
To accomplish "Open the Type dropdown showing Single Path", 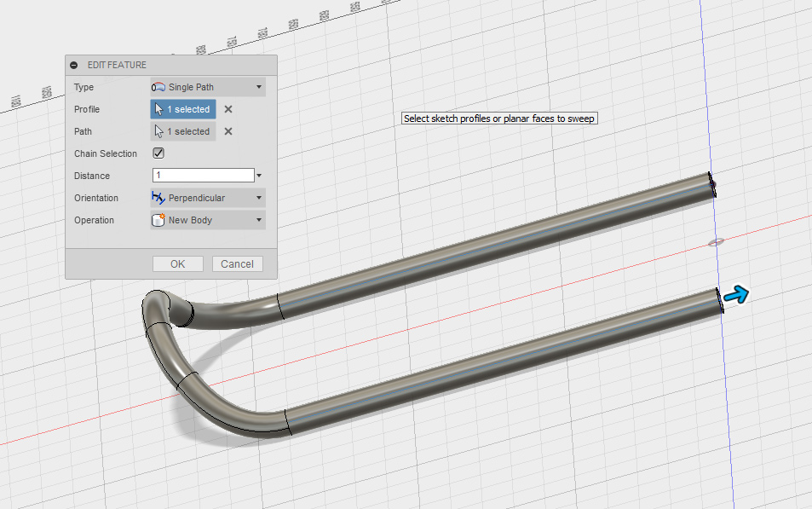I will coord(208,87).
